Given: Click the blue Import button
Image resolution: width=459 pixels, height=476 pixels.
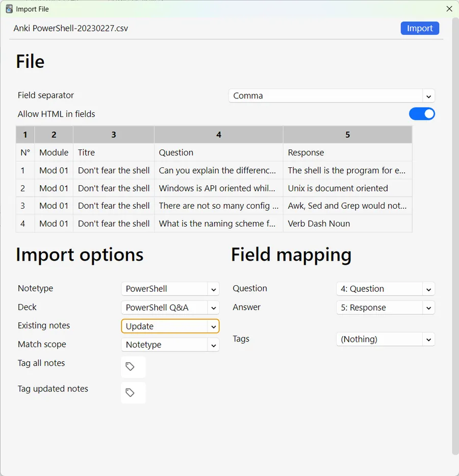Looking at the screenshot, I should [x=420, y=28].
